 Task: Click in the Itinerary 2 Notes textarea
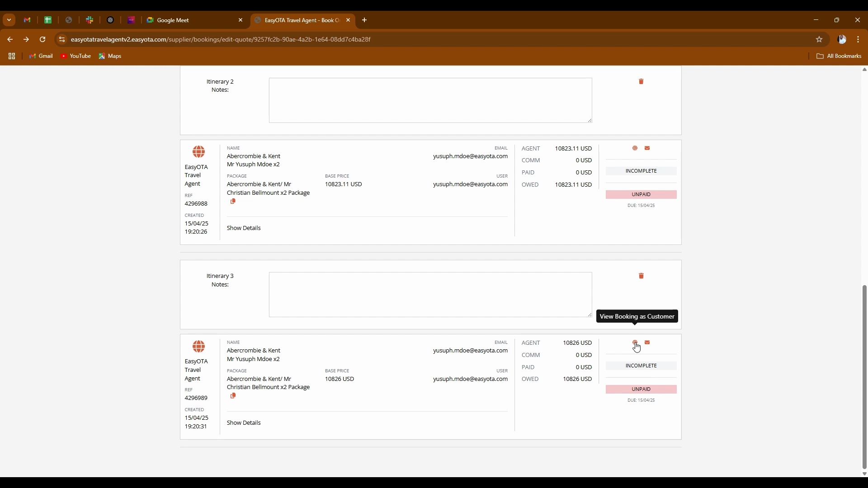click(430, 100)
